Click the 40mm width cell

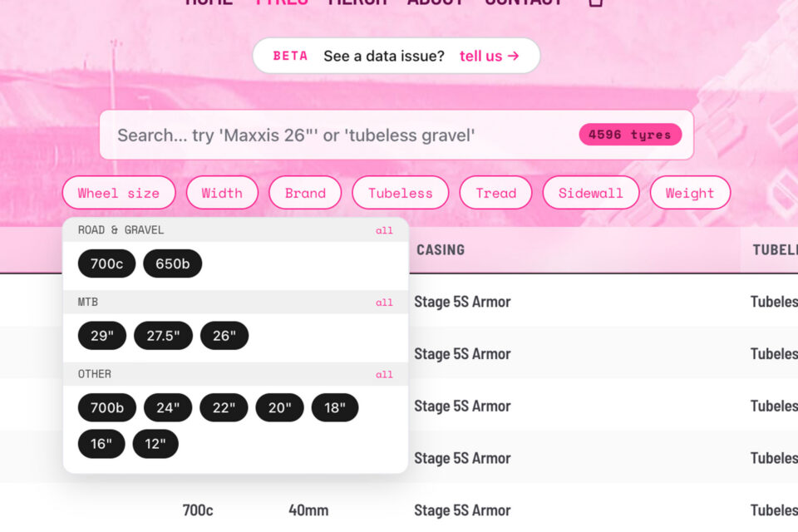(x=308, y=510)
